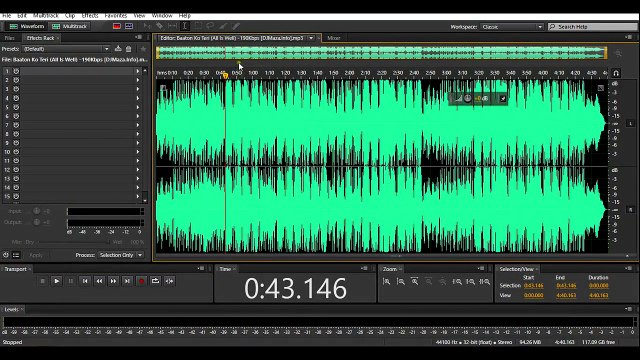
Task: Open the Multitrack menu
Action: [x=46, y=16]
